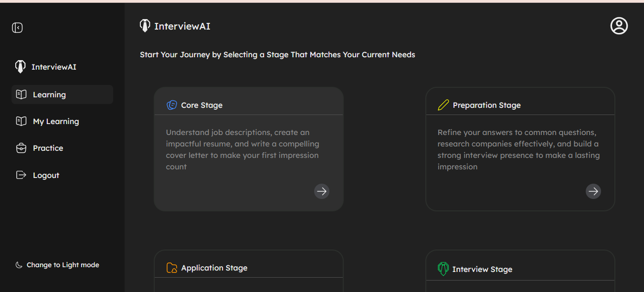Click the Application Stage card title
Screen dimensions: 644x292
pos(214,268)
